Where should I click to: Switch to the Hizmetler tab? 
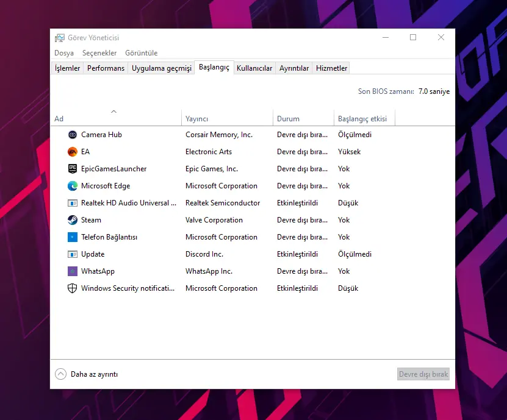(x=331, y=68)
